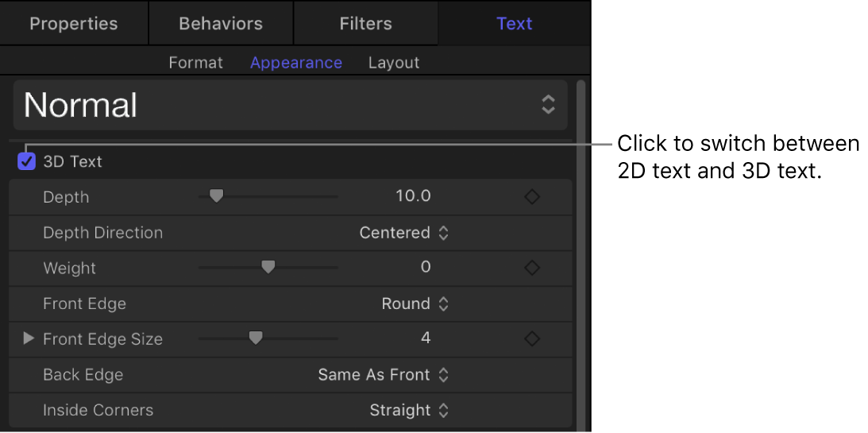
Task: Show the Layout text pane
Action: 394,63
